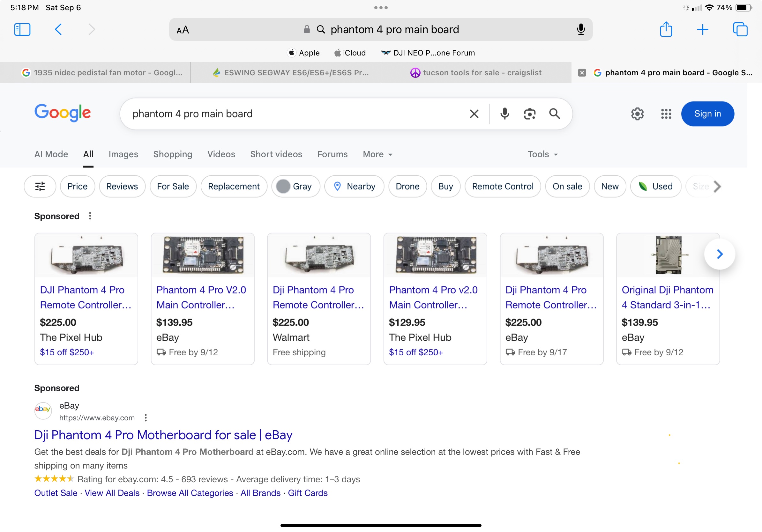Open the multitasking three-dot menu
762x532 pixels.
381,8
